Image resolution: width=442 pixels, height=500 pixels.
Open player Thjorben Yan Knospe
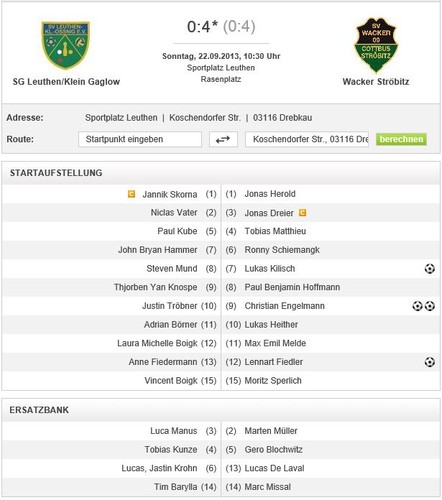point(156,287)
